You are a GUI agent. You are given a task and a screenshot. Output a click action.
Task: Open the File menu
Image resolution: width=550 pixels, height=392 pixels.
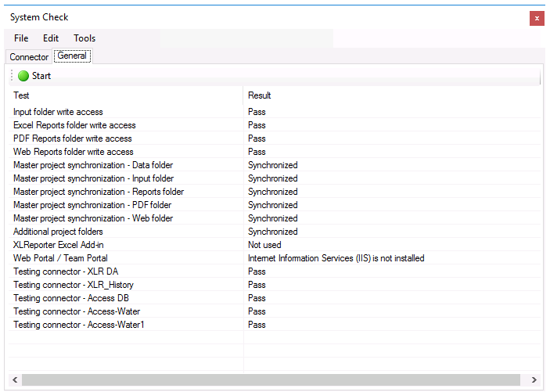21,38
